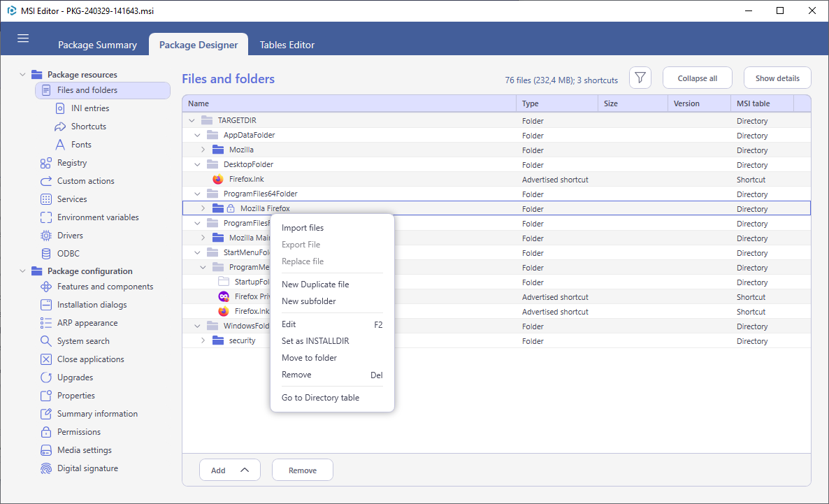Click the filter funnel icon
This screenshot has width=829, height=504.
(640, 78)
